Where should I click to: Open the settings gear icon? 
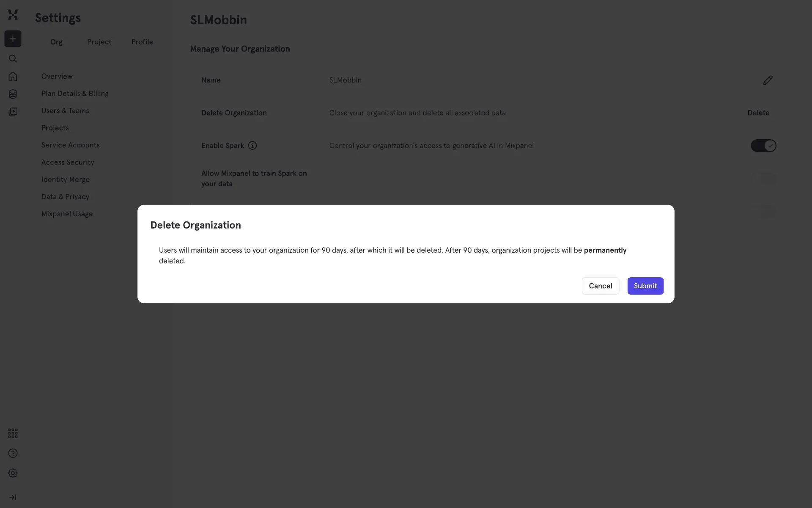[13, 473]
